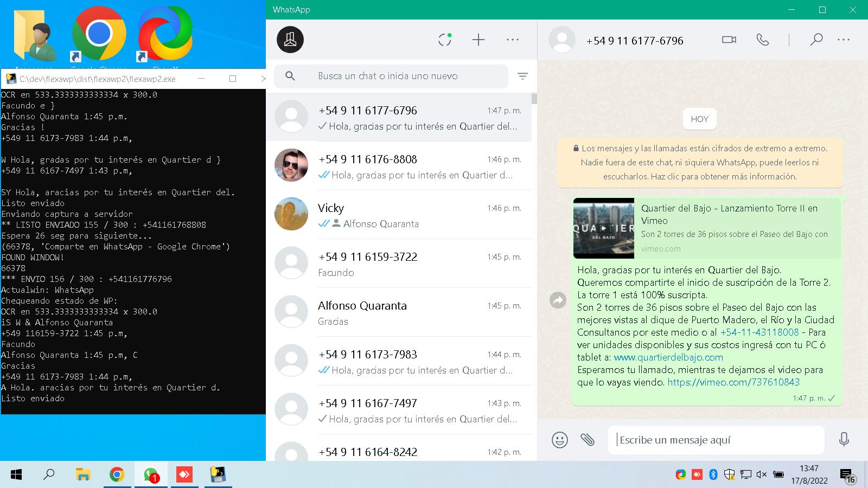Open Alfonso Quaranta chat
This screenshot has height=488, width=868.
(399, 312)
